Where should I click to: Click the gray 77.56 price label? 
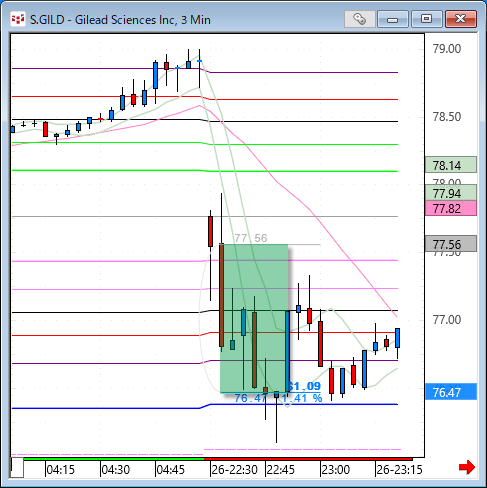[x=451, y=244]
